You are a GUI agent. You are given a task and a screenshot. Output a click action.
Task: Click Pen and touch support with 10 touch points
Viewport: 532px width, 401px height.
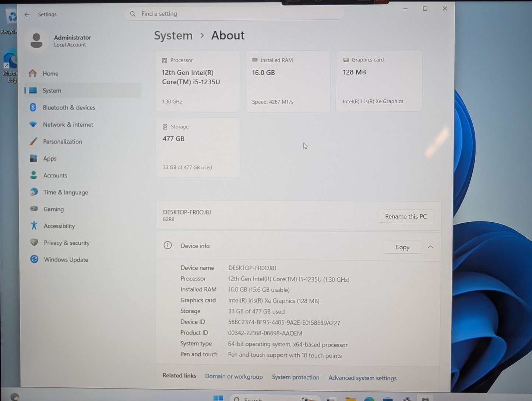[x=285, y=355]
